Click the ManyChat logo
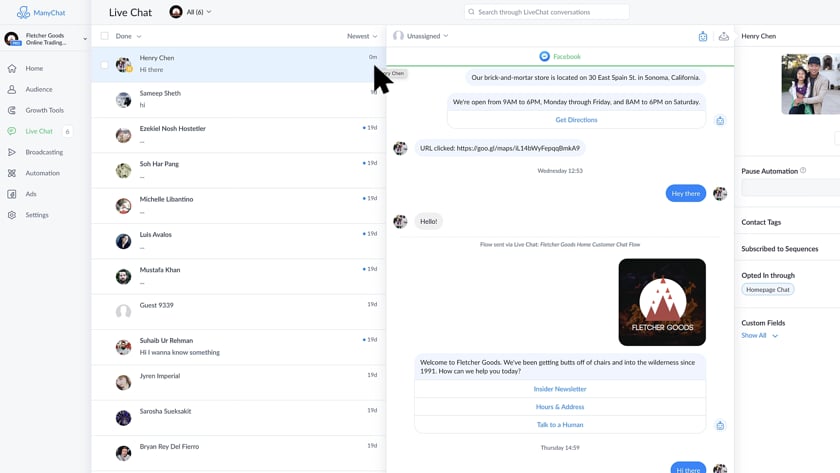Image resolution: width=840 pixels, height=473 pixels. pos(41,12)
